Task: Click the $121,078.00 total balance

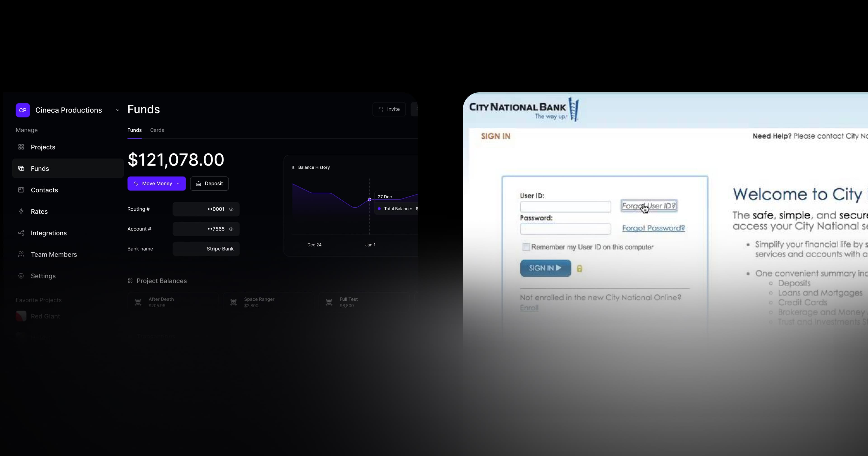Action: coord(176,159)
